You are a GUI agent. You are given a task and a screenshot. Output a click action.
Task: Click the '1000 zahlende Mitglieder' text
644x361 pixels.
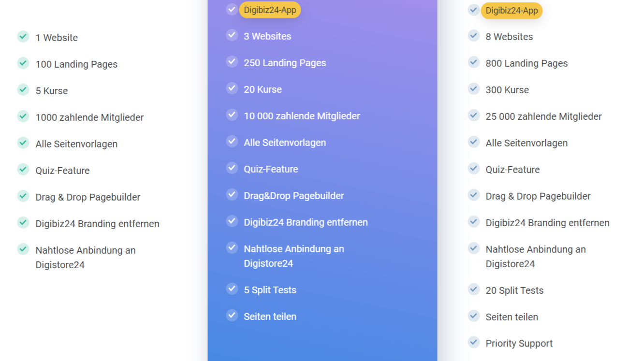[x=89, y=117]
